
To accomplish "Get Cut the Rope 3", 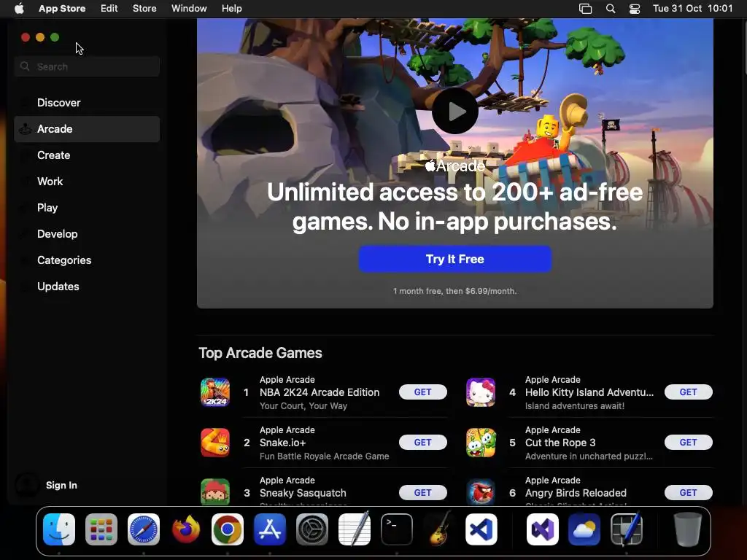I will point(689,443).
